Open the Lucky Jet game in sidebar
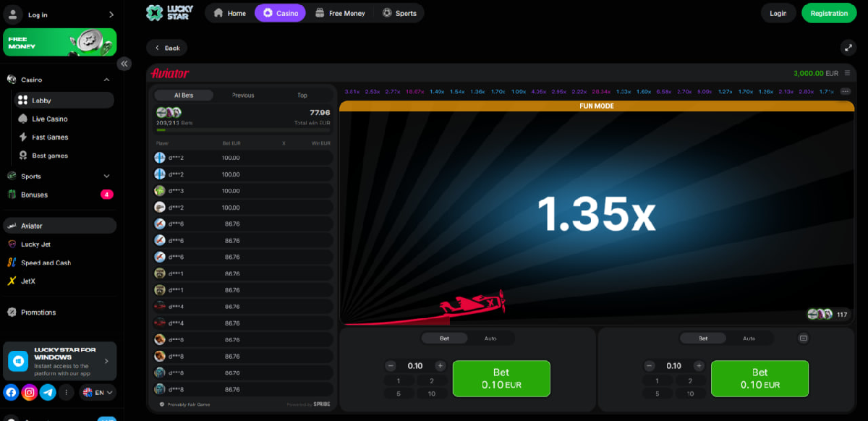 tap(59, 244)
